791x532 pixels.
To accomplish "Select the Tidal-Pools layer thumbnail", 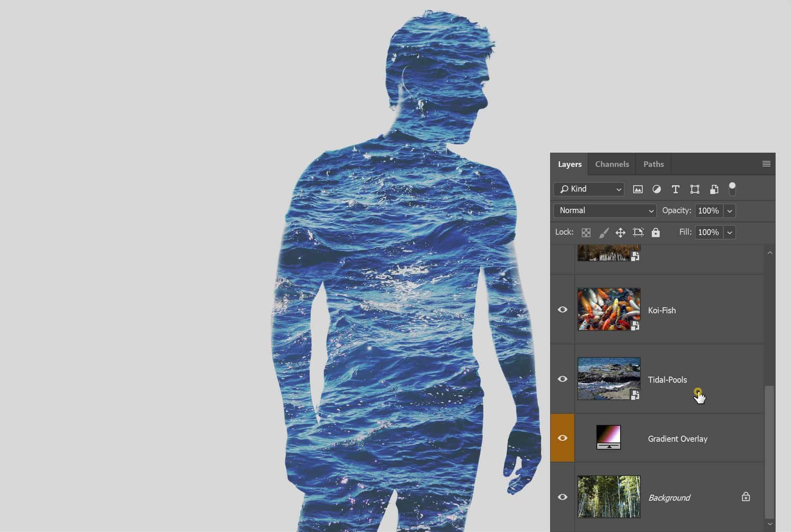I will [x=609, y=379].
